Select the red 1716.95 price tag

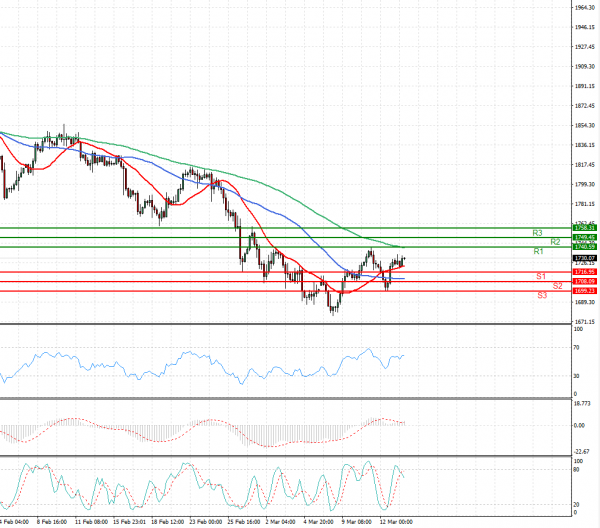[x=585, y=272]
